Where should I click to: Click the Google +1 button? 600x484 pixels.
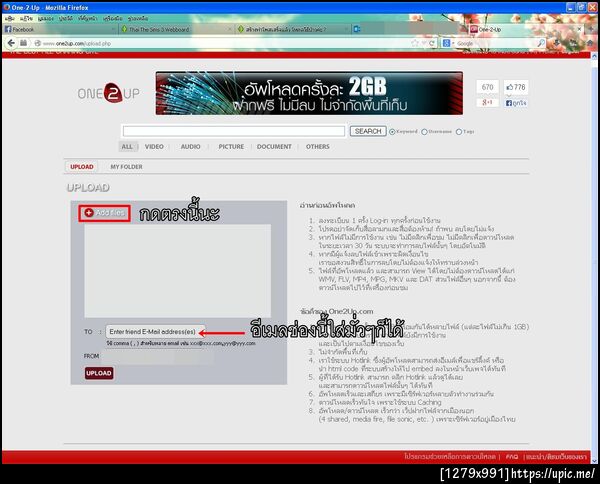(488, 103)
